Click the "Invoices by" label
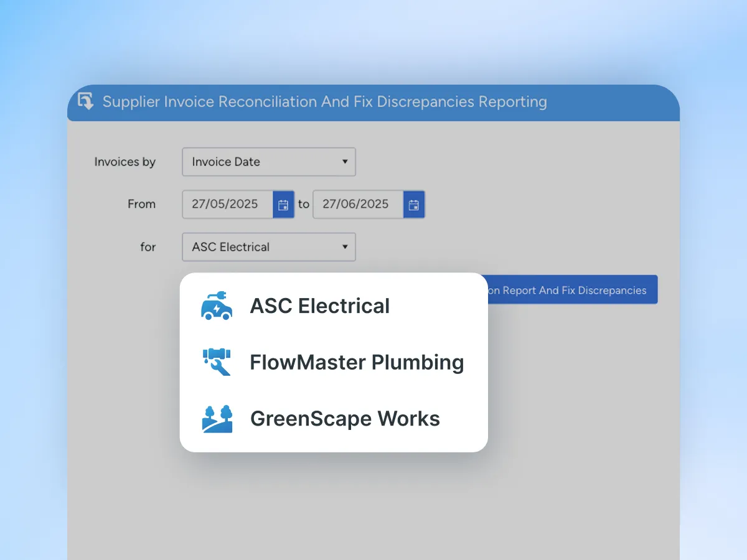747x560 pixels. coord(125,162)
